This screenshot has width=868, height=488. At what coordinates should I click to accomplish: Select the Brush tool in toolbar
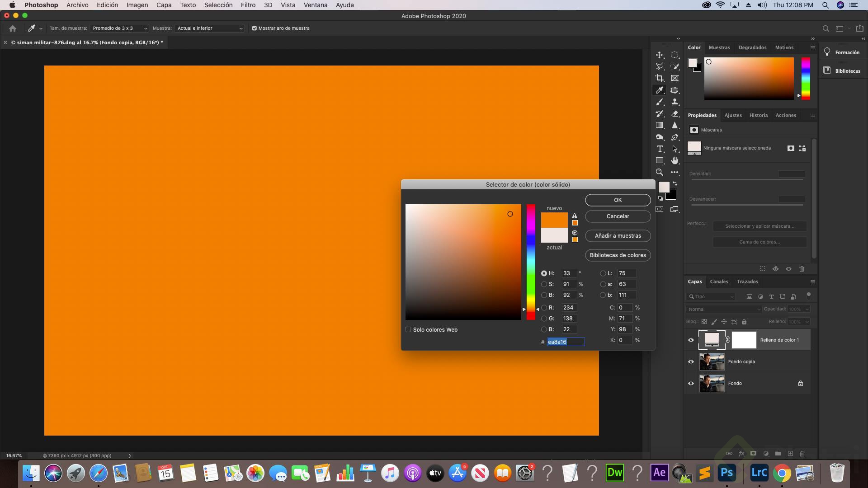(660, 102)
